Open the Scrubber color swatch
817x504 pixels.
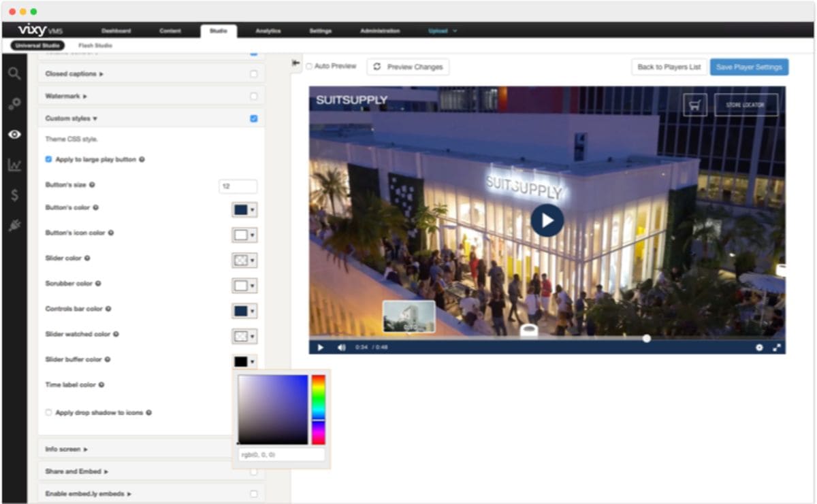point(244,285)
